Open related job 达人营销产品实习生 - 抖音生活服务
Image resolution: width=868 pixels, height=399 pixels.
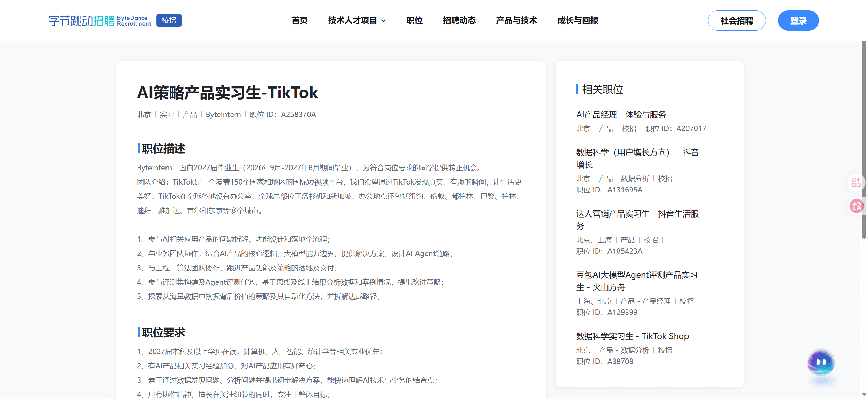[x=637, y=220]
